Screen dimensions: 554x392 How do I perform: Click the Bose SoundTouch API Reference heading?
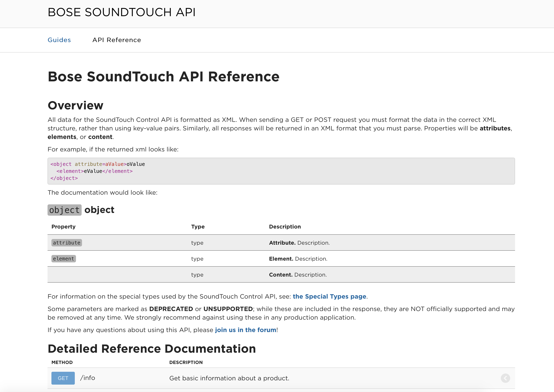(164, 76)
